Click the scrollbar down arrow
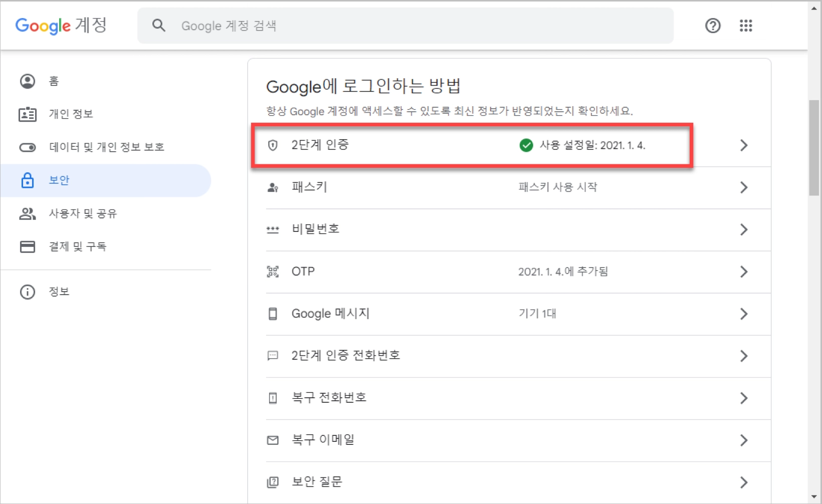This screenshot has height=504, width=822. [814, 496]
